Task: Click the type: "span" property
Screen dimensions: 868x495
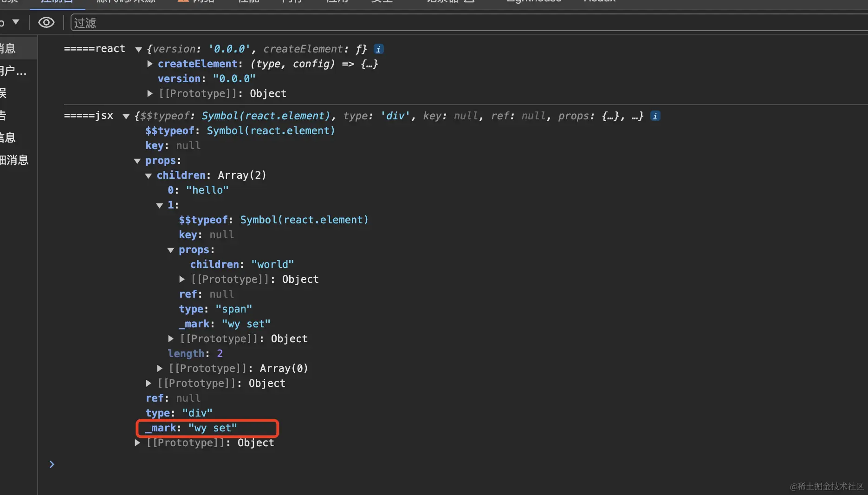Action: (x=215, y=309)
